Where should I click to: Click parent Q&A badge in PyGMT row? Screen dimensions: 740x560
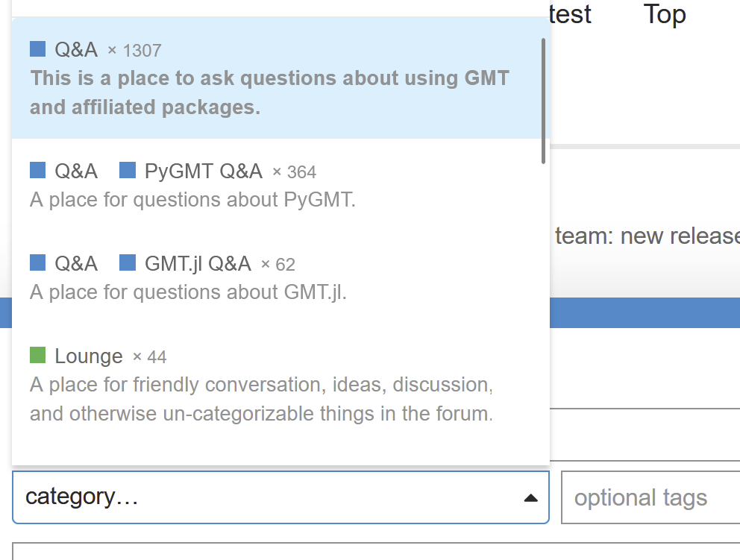point(75,172)
